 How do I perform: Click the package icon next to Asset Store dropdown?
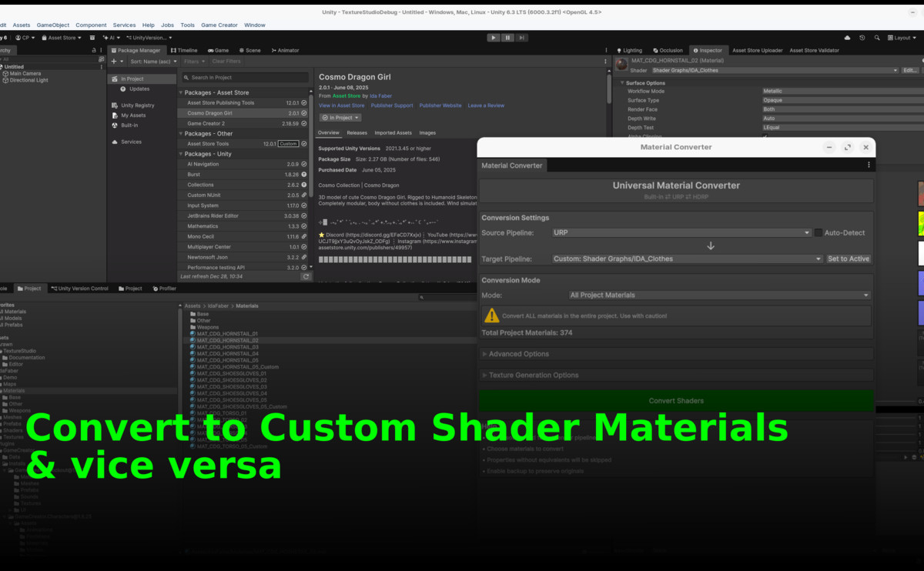[x=92, y=37]
